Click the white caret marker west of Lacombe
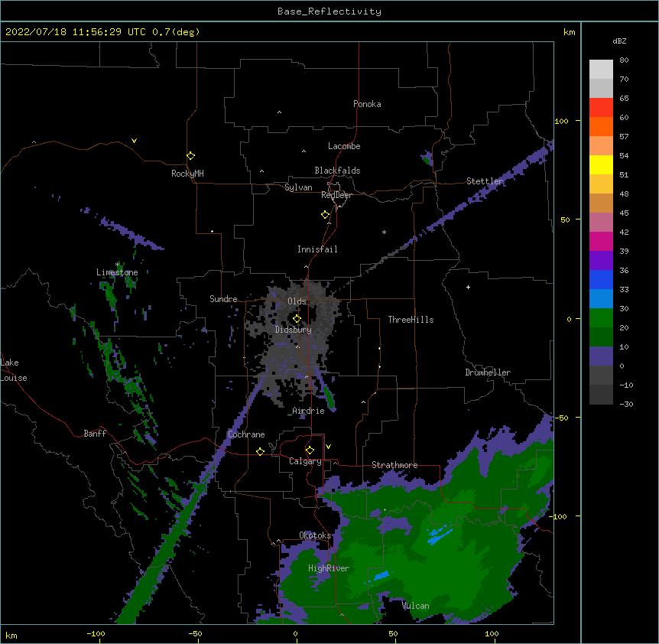The image size is (659, 644). (x=304, y=151)
